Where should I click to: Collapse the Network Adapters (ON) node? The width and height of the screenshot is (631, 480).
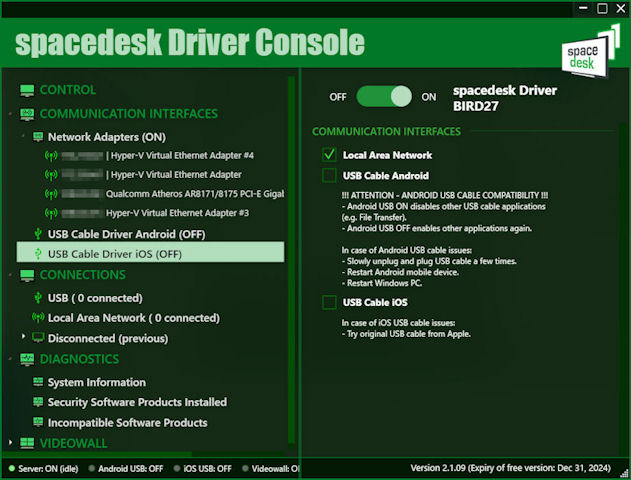coord(23,136)
